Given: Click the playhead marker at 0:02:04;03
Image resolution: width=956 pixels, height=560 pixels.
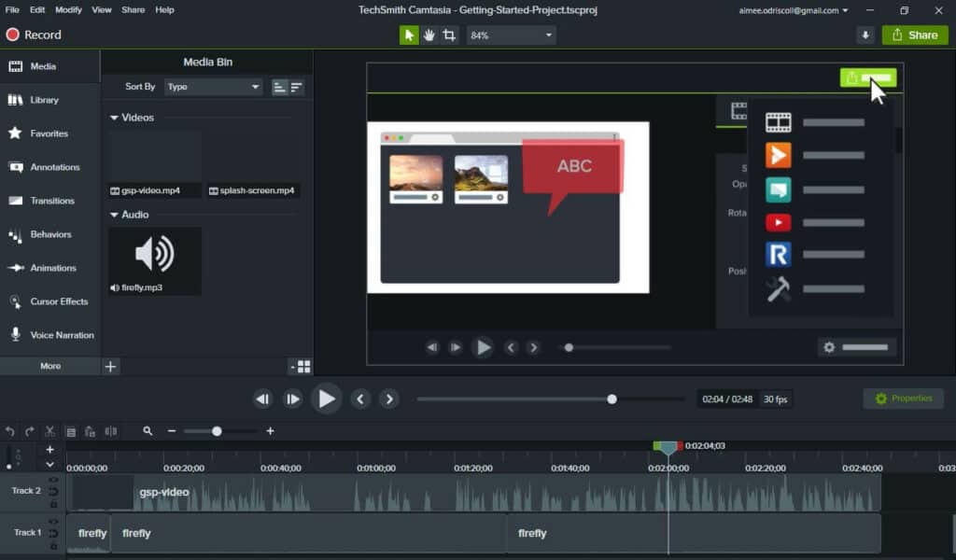Looking at the screenshot, I should (x=668, y=447).
